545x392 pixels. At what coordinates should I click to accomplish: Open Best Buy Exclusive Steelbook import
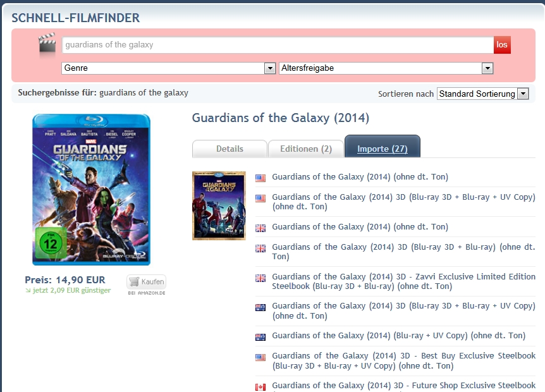click(x=403, y=361)
